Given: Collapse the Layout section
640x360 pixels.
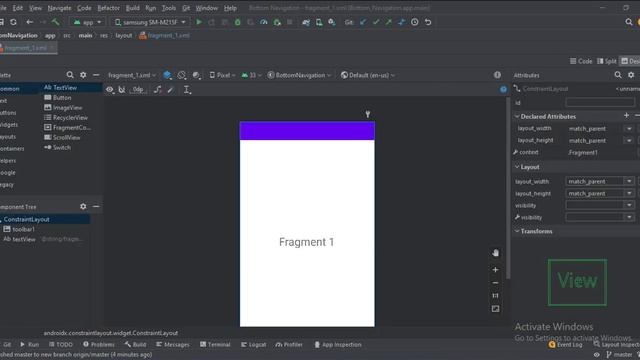Looking at the screenshot, I should (x=517, y=167).
